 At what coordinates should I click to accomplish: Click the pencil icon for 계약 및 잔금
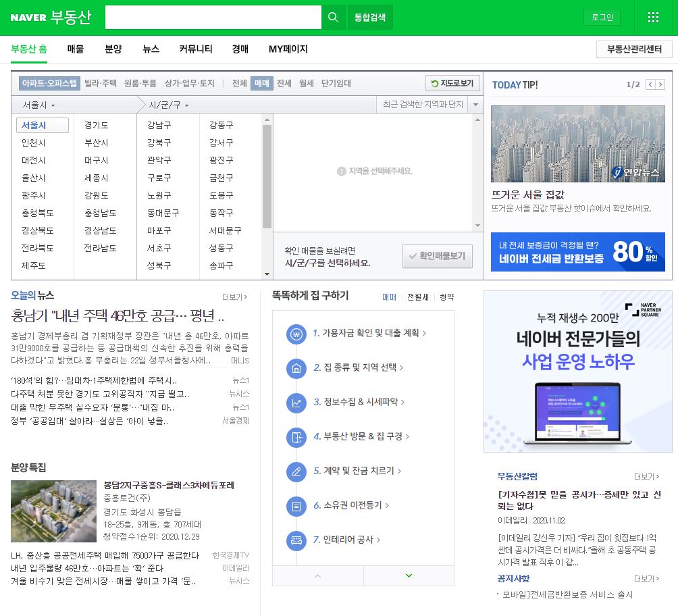tap(296, 471)
